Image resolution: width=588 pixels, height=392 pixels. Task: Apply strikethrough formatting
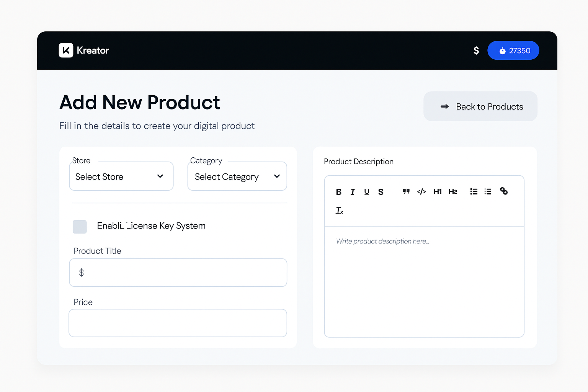coord(381,192)
